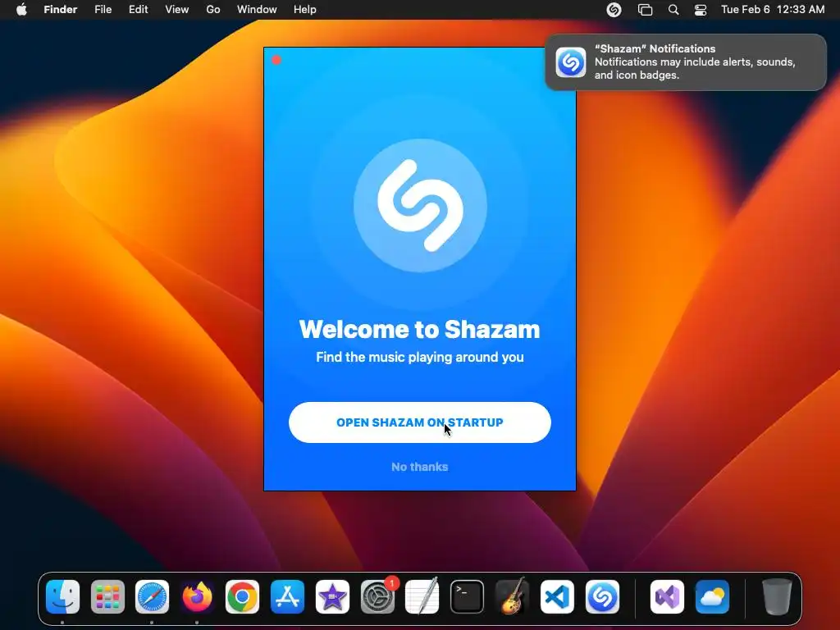This screenshot has height=630, width=840.
Task: Open the Go menu
Action: tap(213, 10)
